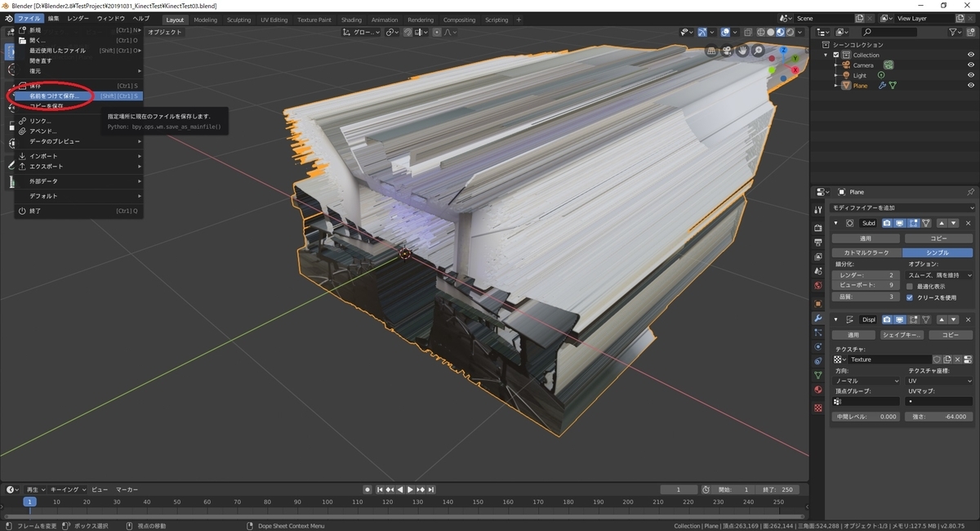Click コピー button on the Displace modifier
The height and width of the screenshot is (531, 980).
point(951,335)
